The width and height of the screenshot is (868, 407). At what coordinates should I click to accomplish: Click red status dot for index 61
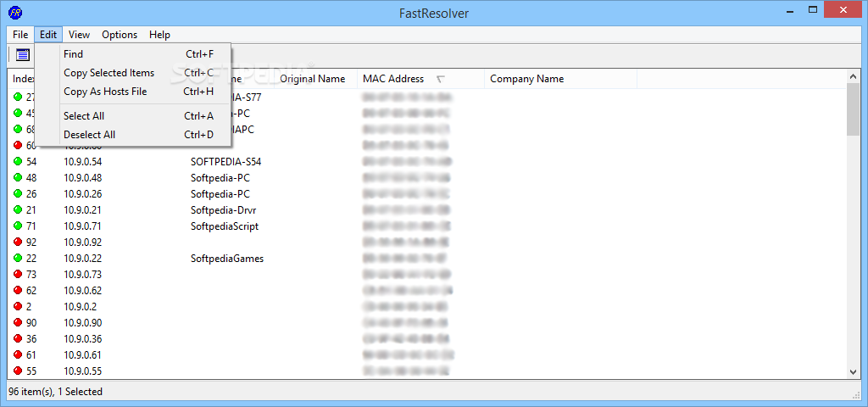pyautogui.click(x=17, y=354)
